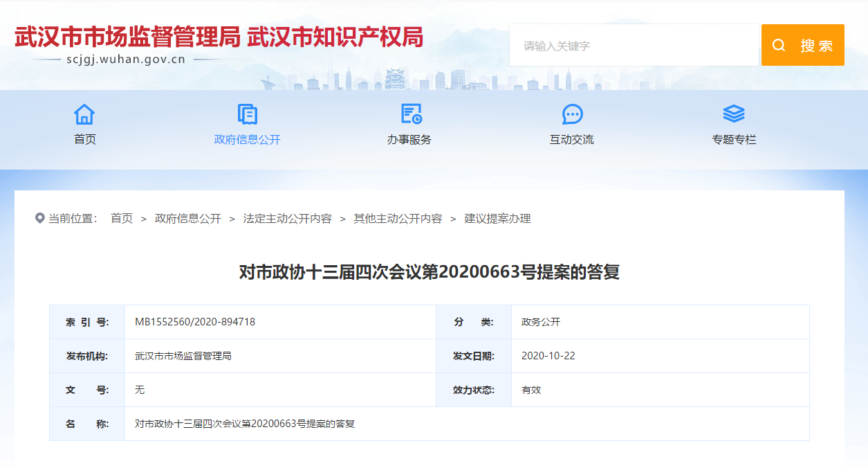The width and height of the screenshot is (868, 468).
Task: Open the 专题专栏 navigation label
Action: (x=735, y=140)
